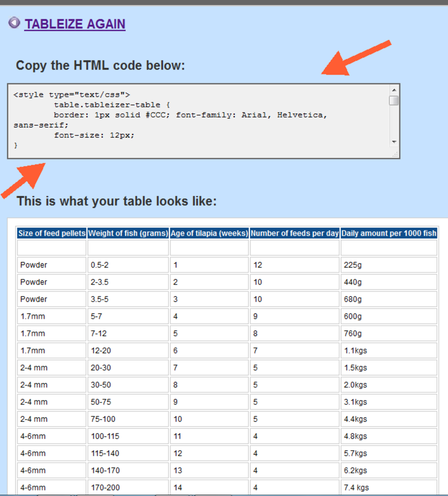This screenshot has height=496, width=448.
Task: Click the 'Number of feeds per day' header
Action: (294, 233)
